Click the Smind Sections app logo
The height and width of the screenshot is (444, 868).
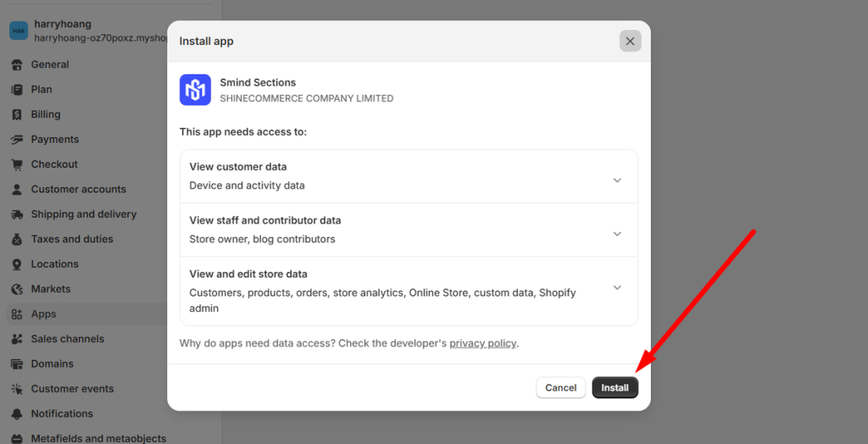pos(195,90)
